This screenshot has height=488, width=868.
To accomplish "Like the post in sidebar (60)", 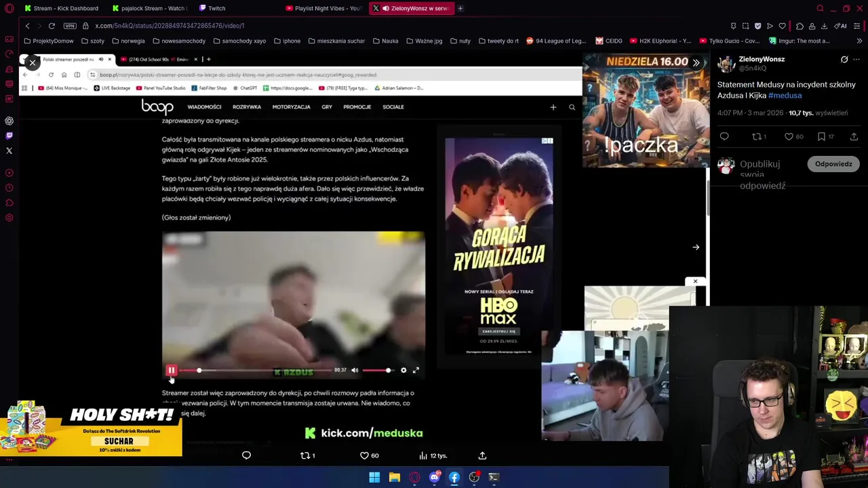I will coord(789,136).
